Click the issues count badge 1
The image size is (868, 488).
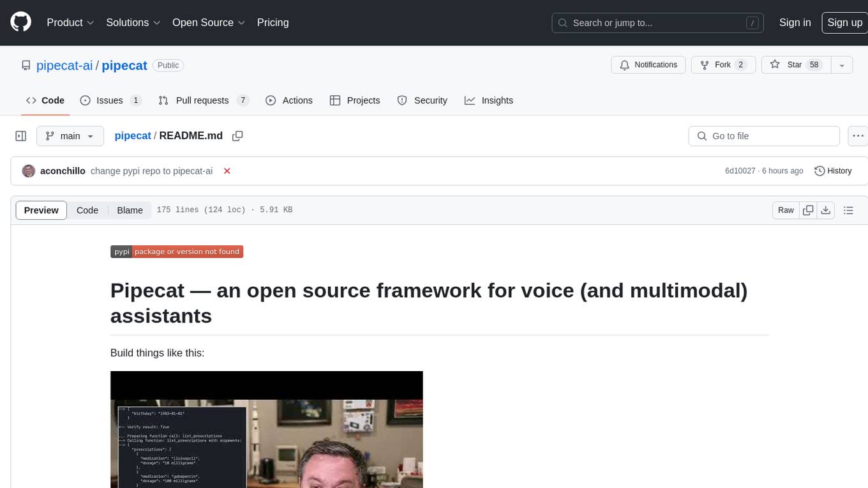click(x=135, y=100)
